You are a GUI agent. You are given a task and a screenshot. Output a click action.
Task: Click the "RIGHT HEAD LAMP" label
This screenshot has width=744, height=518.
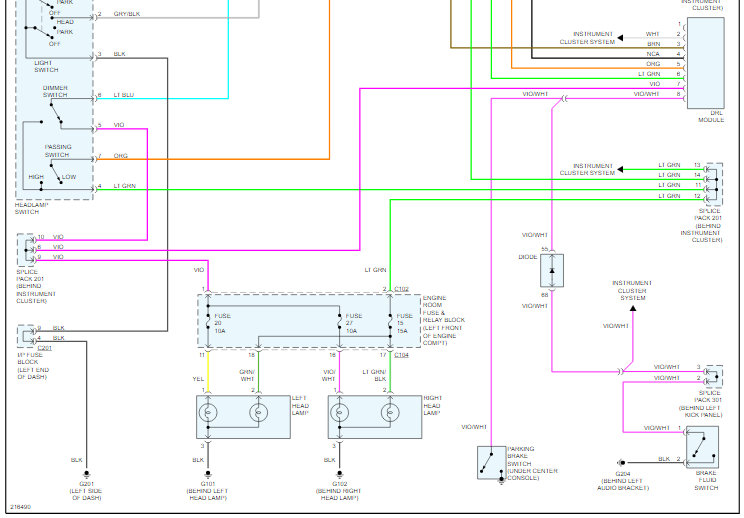(x=432, y=406)
